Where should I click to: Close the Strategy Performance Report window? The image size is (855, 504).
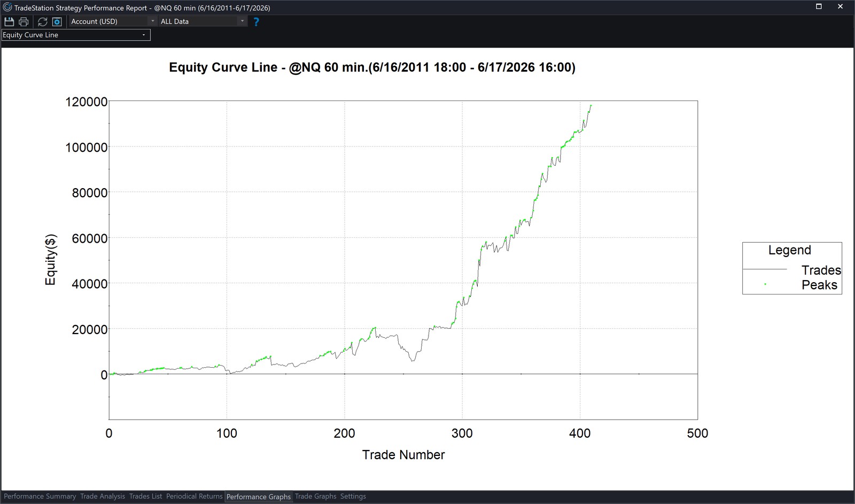tap(840, 7)
